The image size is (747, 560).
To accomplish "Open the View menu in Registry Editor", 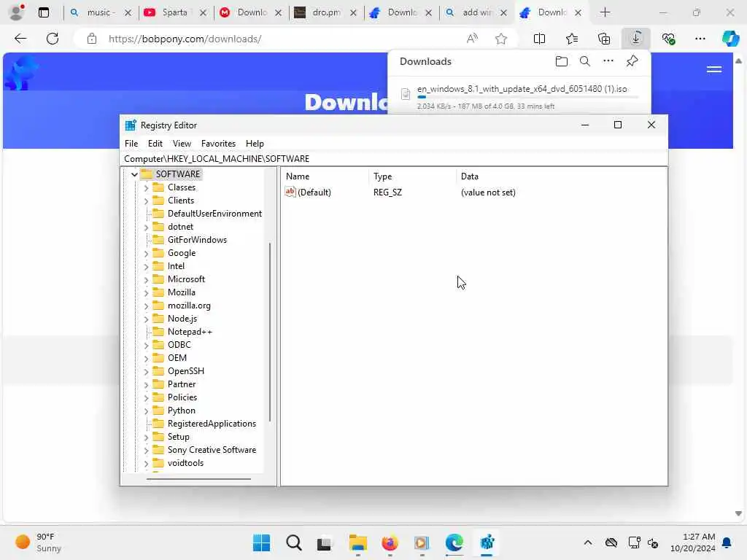I will point(182,144).
